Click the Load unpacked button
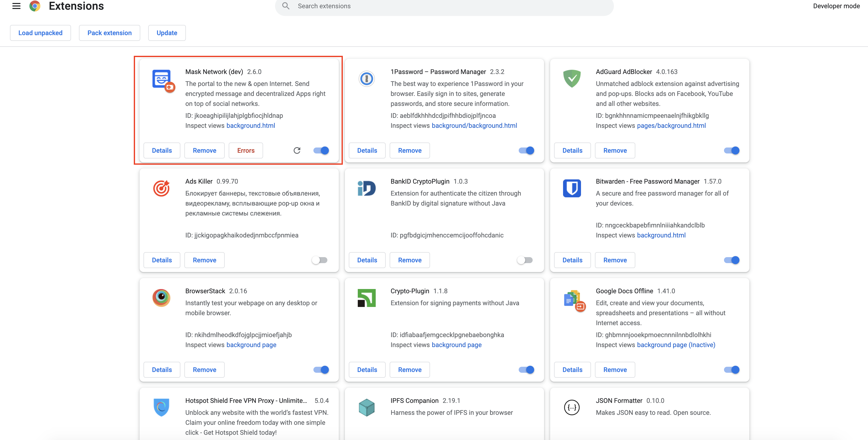Screen dimensions: 868x440 pos(40,33)
